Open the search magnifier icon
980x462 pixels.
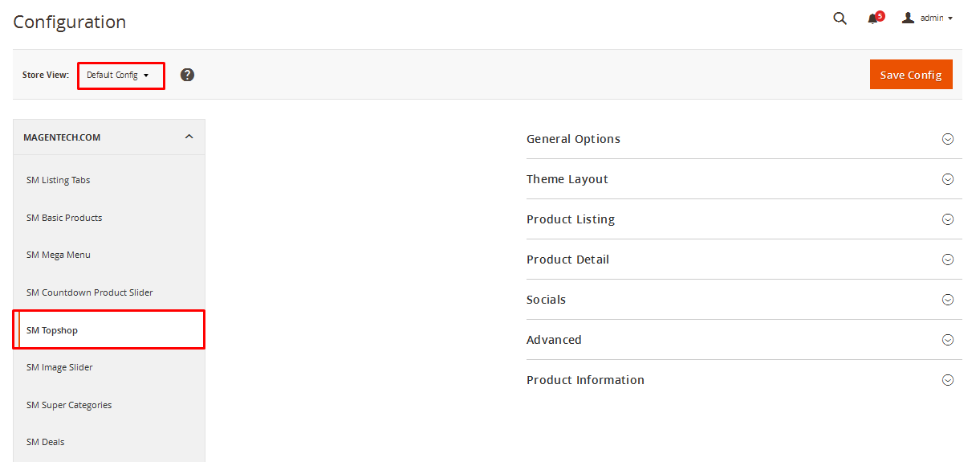(x=840, y=18)
